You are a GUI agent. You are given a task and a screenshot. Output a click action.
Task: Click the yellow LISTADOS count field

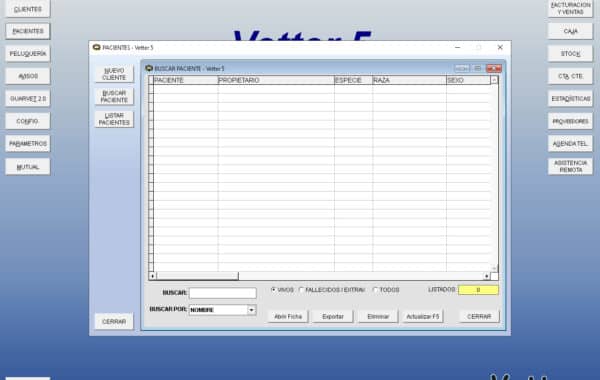click(478, 290)
